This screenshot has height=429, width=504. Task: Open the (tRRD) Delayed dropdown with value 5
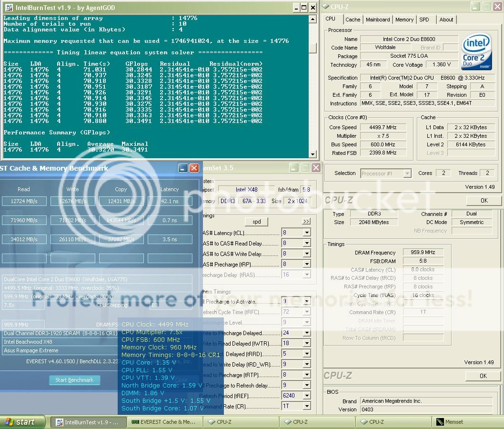[x=307, y=354]
